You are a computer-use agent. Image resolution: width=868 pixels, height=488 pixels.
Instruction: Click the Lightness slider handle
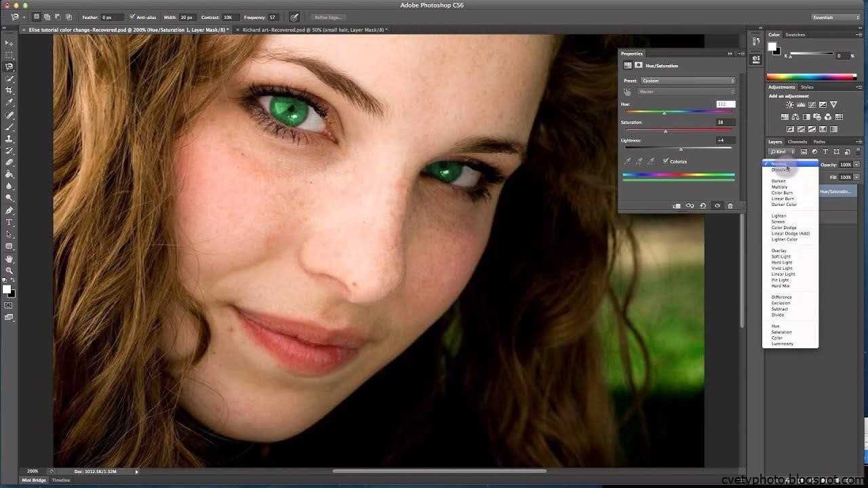(x=681, y=149)
